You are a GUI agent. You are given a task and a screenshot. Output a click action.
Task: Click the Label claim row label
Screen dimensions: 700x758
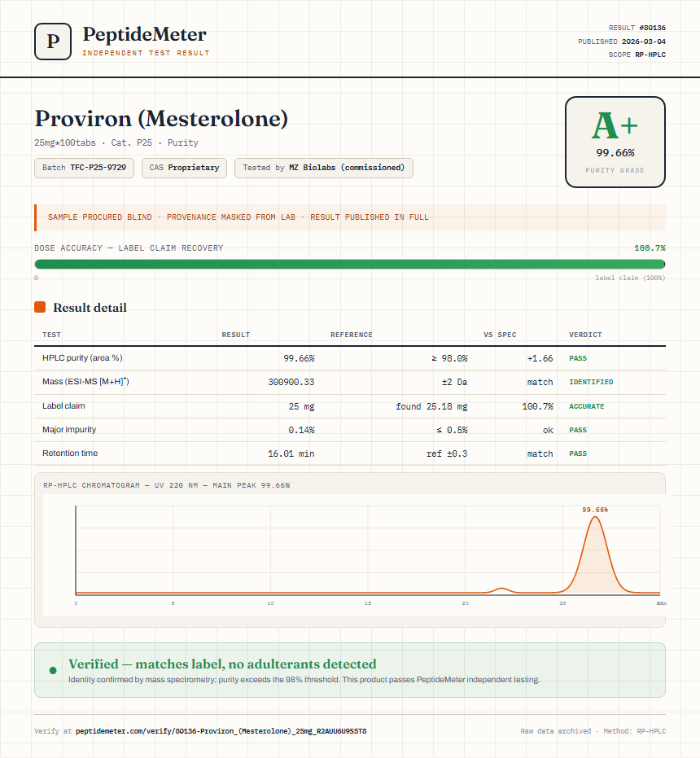click(63, 405)
